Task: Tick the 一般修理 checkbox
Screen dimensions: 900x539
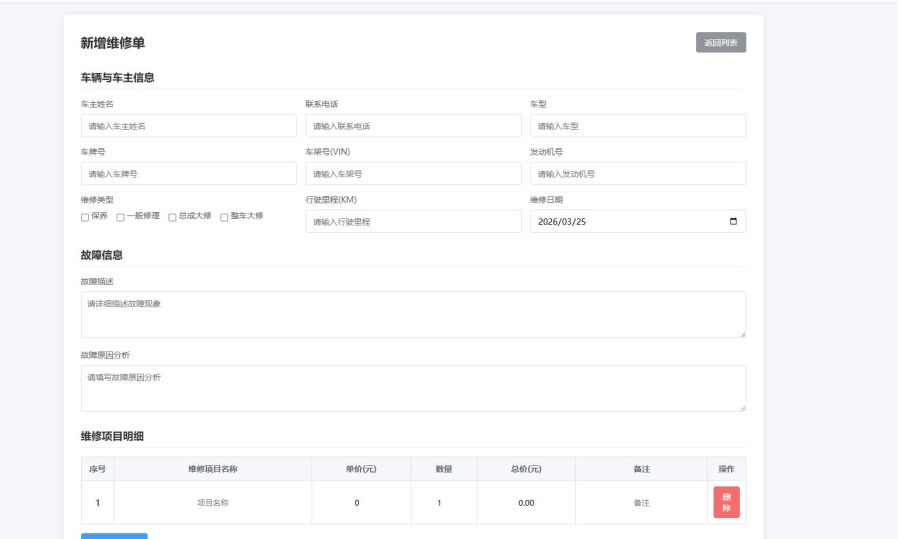Action: (121, 217)
